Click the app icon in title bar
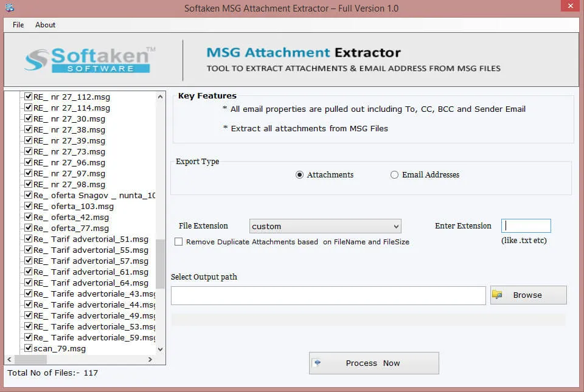The image size is (584, 392). pyautogui.click(x=9, y=7)
